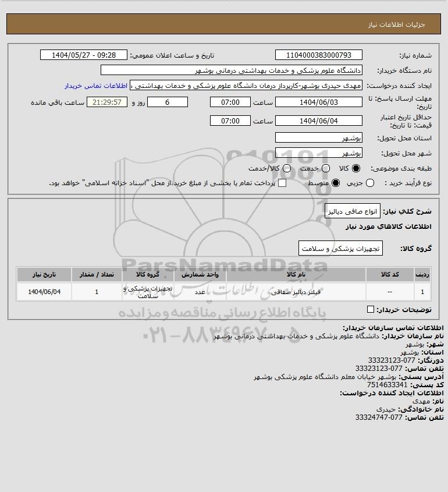Click the remaining days field showing 6
Screen dimensions: 448x492
[x=168, y=102]
